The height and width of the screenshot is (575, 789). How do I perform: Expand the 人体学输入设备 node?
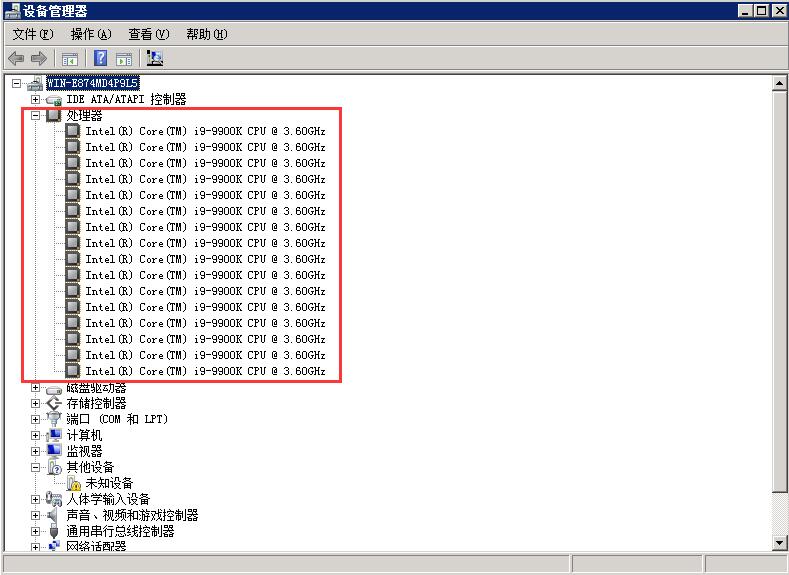coord(35,499)
